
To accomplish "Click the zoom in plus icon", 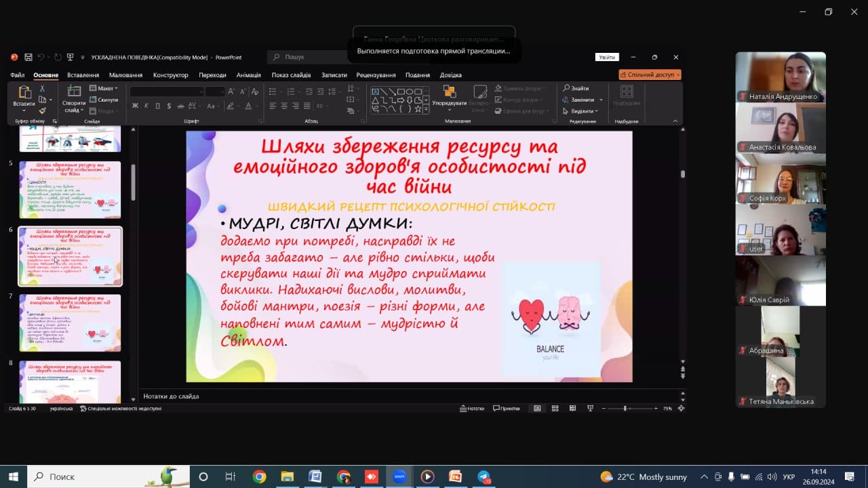I will (655, 409).
